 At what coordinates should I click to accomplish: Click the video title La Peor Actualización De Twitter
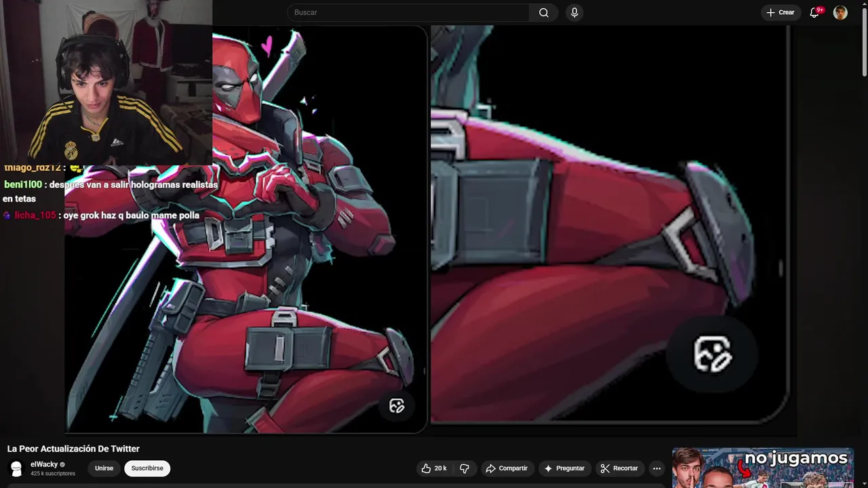click(73, 449)
